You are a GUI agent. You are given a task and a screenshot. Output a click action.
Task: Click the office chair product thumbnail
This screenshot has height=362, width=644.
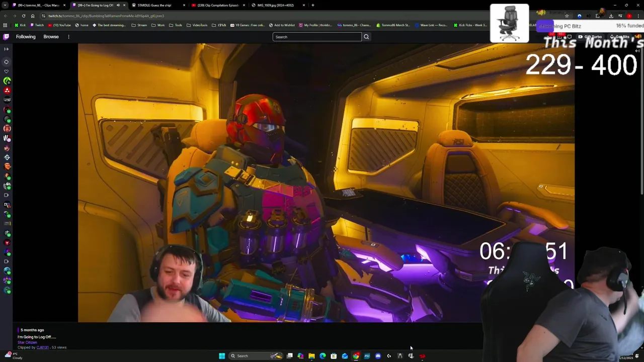click(509, 23)
